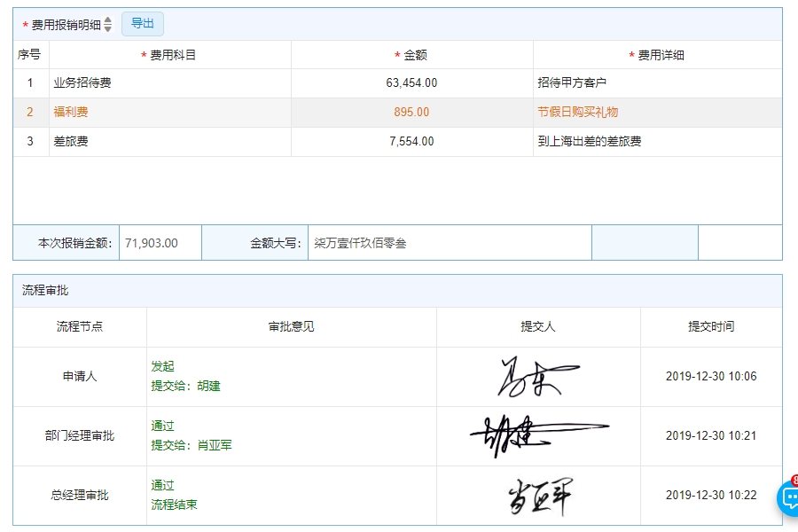Click the 序号 column header

click(29, 54)
